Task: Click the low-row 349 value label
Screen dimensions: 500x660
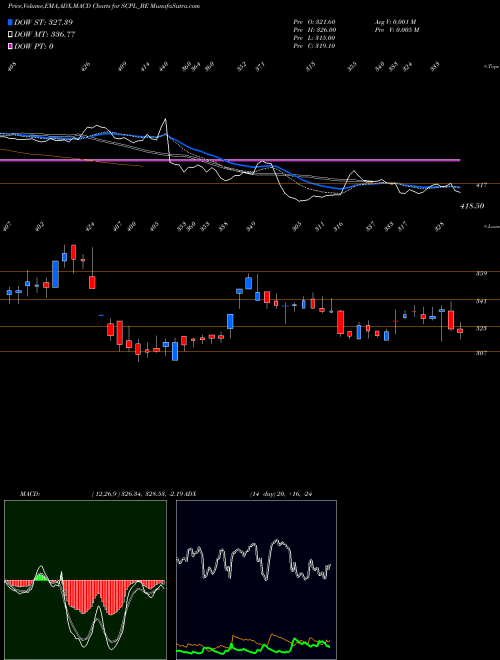Action: (251, 227)
